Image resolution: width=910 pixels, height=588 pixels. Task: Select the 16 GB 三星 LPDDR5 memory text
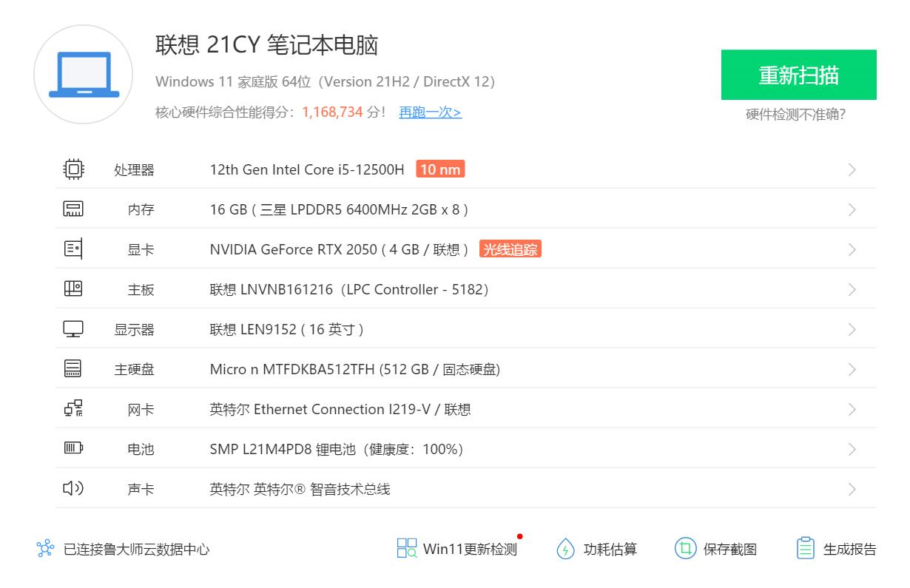click(x=339, y=209)
